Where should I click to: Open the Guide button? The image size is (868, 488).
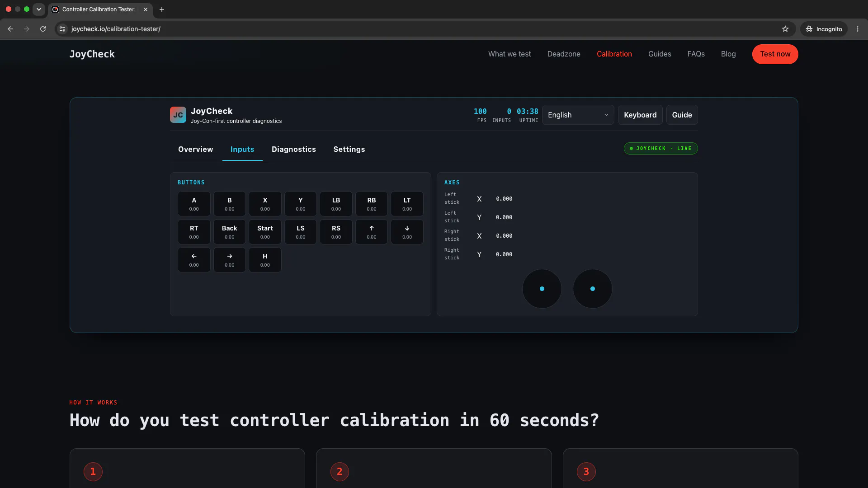coord(682,115)
